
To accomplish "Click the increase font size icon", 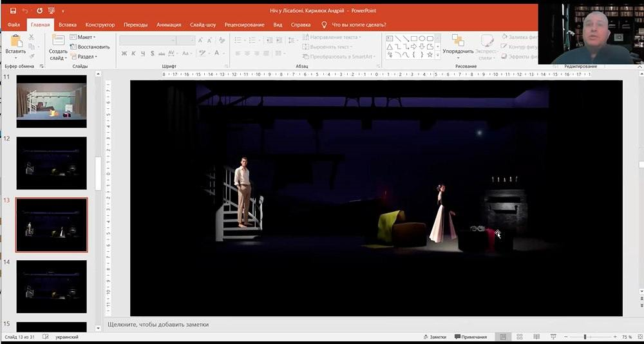I will 200,41.
